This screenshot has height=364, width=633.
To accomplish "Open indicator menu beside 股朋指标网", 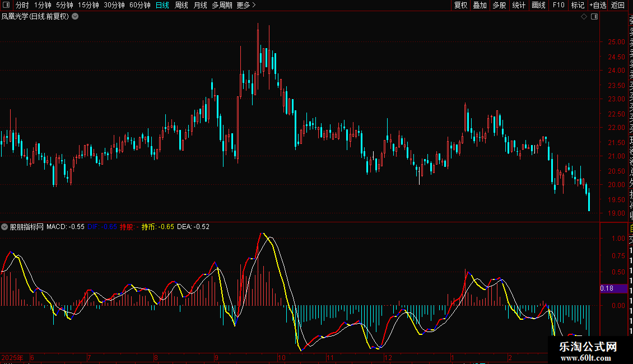I will pyautogui.click(x=4, y=227).
